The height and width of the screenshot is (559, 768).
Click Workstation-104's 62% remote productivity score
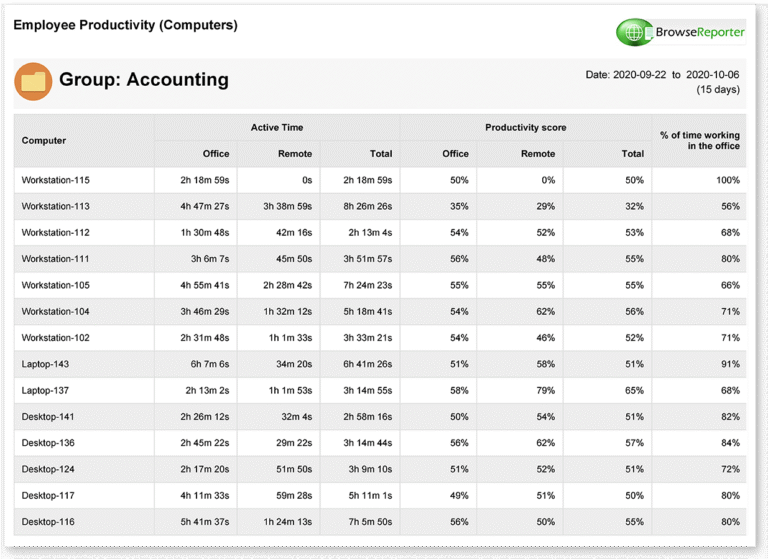pyautogui.click(x=546, y=312)
